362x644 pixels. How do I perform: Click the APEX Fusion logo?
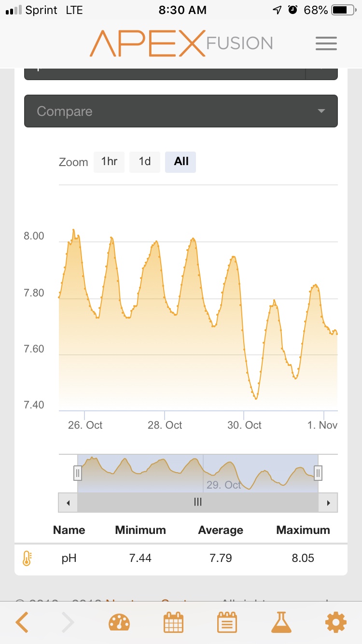click(181, 43)
